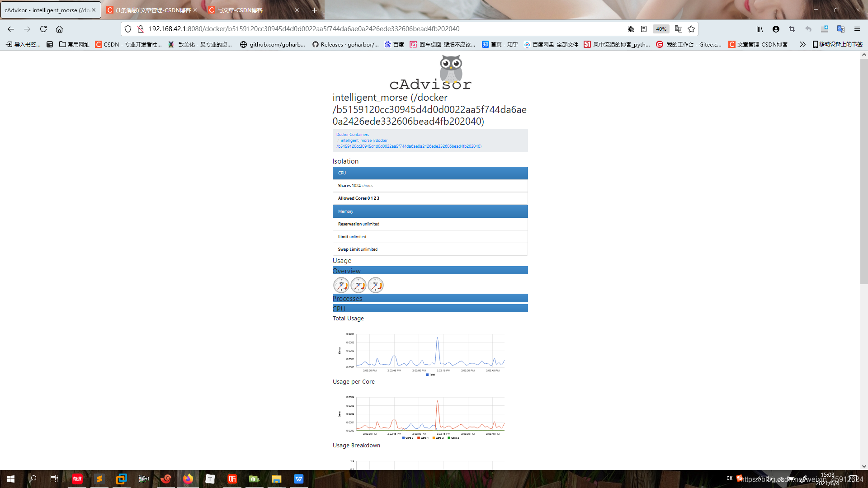Open the mobile device bookmarks folder
The height and width of the screenshot is (488, 868).
click(837, 44)
